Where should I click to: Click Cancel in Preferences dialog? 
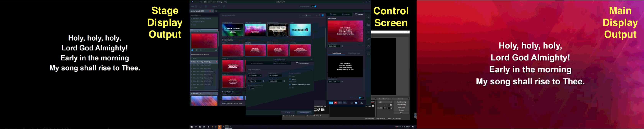point(288,113)
